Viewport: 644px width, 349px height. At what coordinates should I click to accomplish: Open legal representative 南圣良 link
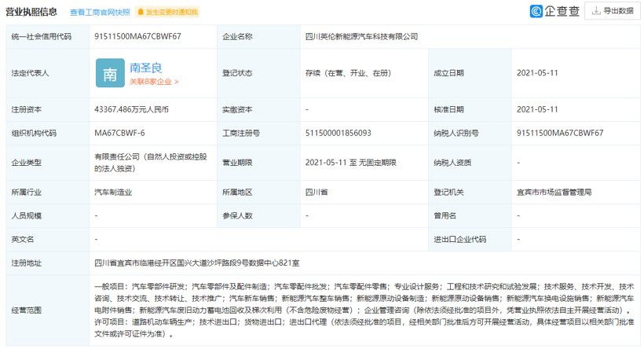tap(145, 68)
